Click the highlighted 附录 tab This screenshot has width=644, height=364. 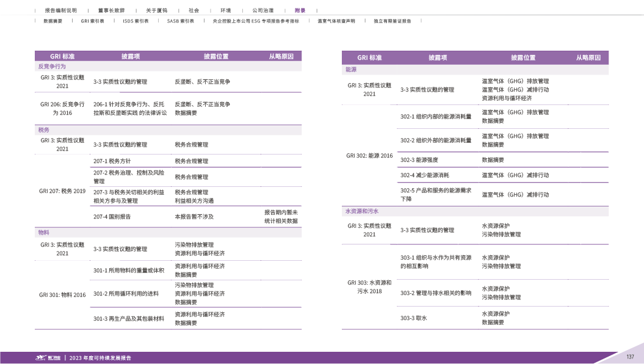(x=300, y=11)
